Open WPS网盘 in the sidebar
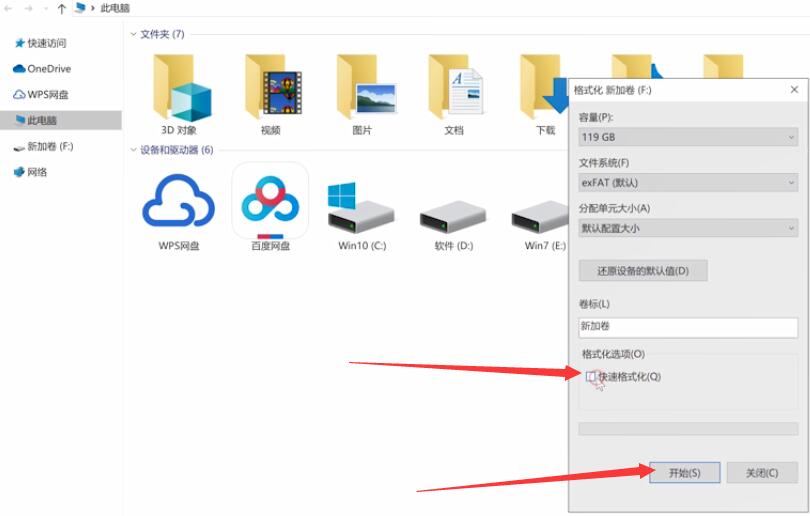 click(41, 95)
